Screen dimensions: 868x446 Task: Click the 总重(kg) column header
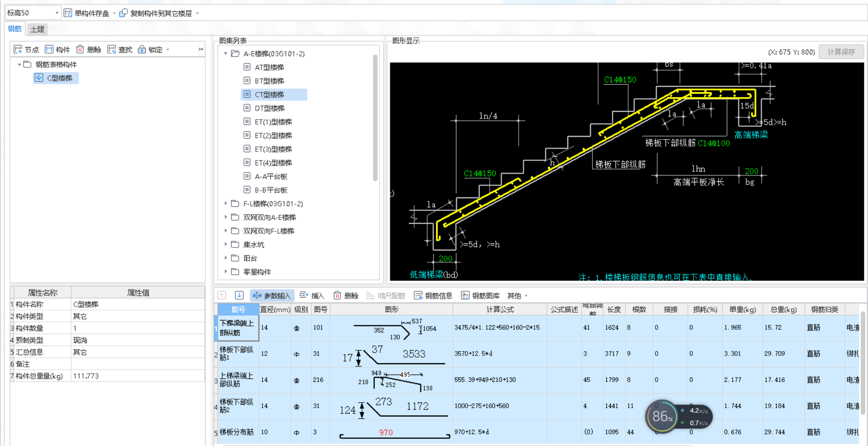pos(784,310)
